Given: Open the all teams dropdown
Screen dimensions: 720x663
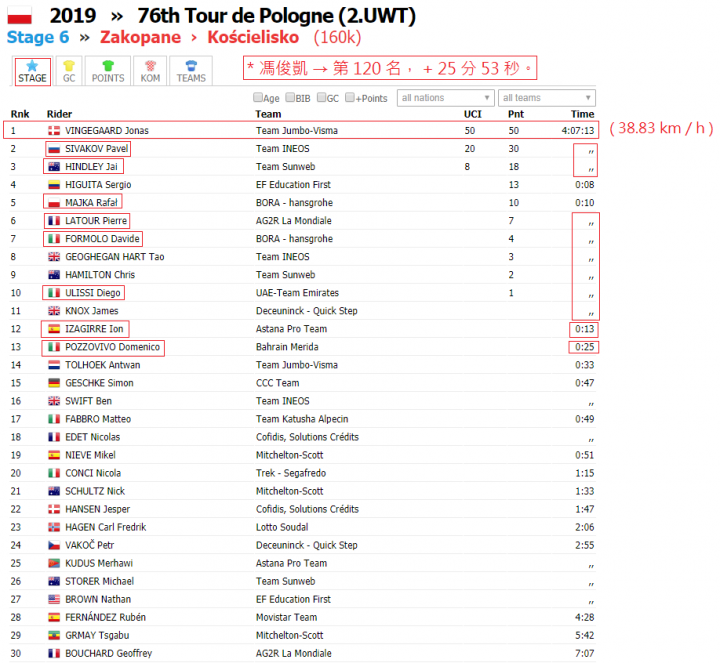Looking at the screenshot, I should click(x=546, y=98).
